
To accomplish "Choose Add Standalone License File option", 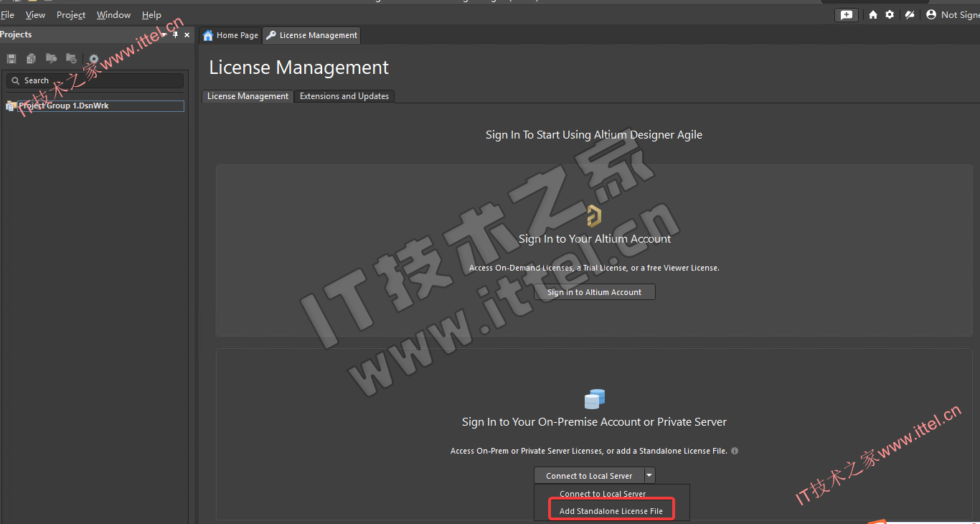I will 611,511.
